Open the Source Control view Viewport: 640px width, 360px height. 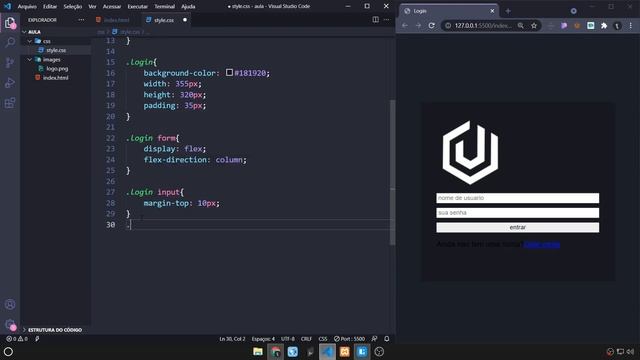(10, 62)
